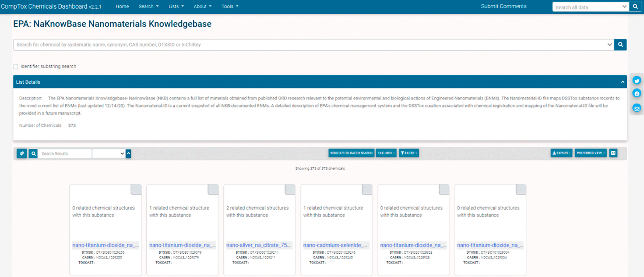The width and height of the screenshot is (644, 277).
Task: Click the select-all checkmark icon in results toolbar
Action: 22,154
